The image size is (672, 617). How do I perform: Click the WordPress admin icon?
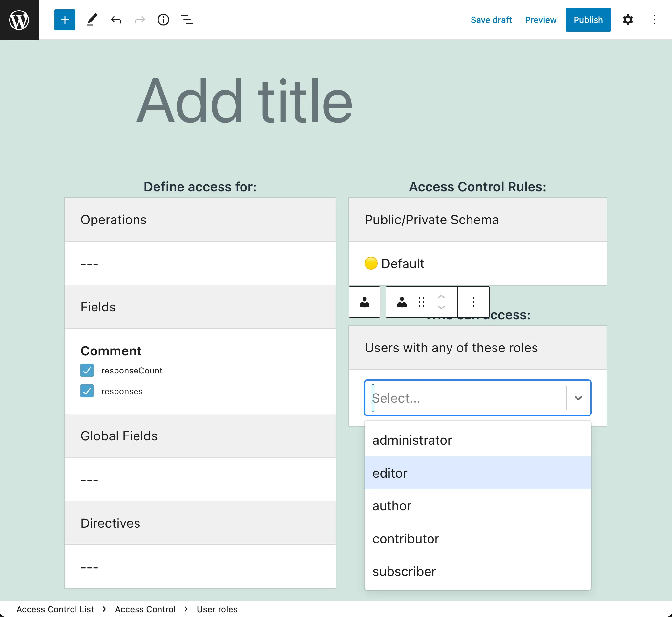point(19,19)
